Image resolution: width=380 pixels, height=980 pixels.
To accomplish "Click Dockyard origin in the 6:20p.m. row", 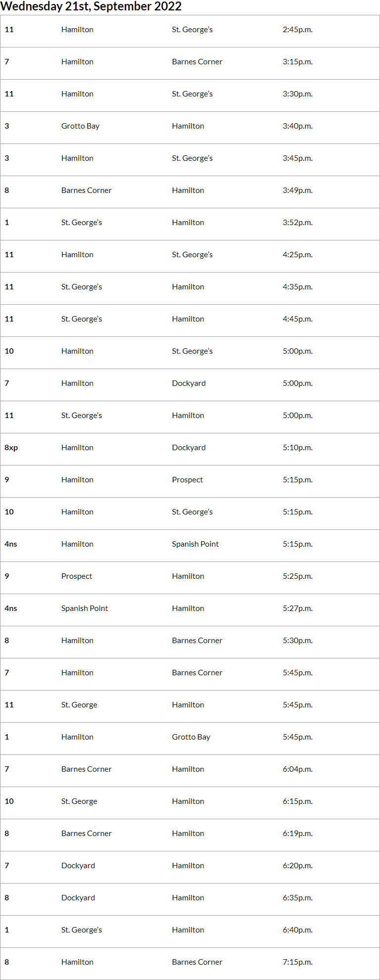I will click(x=78, y=866).
